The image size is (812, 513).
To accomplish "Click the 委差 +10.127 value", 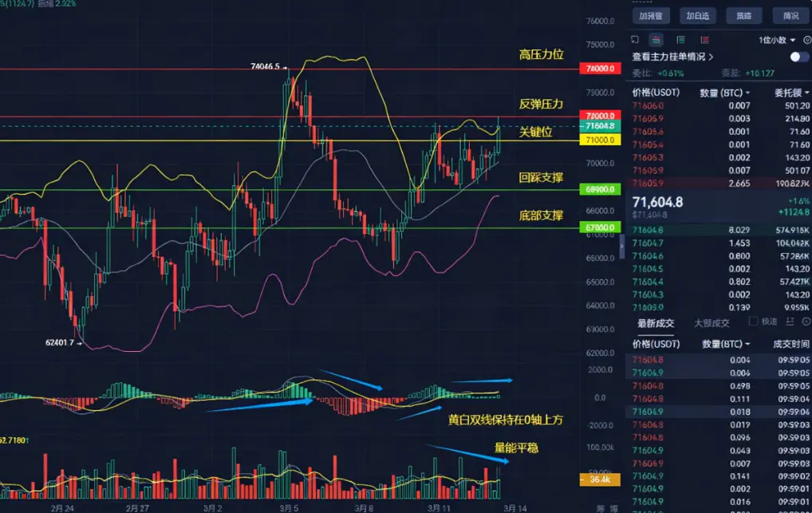I will point(759,73).
